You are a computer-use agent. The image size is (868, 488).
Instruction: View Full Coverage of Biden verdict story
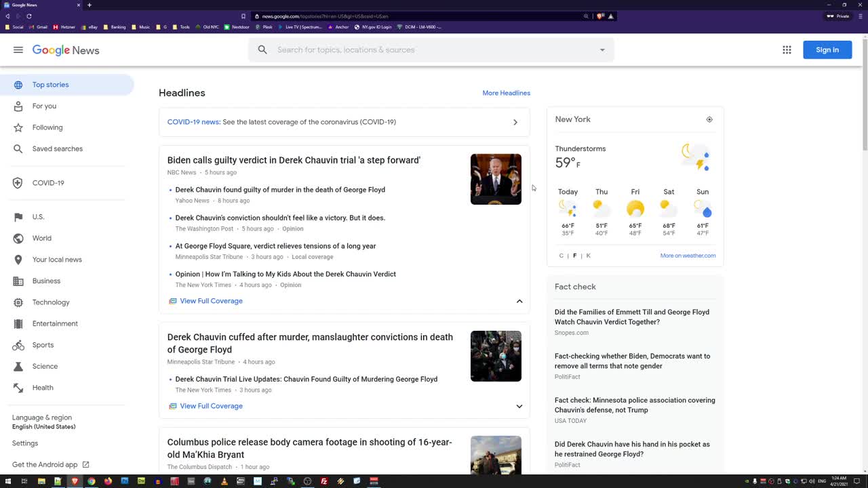click(x=211, y=301)
